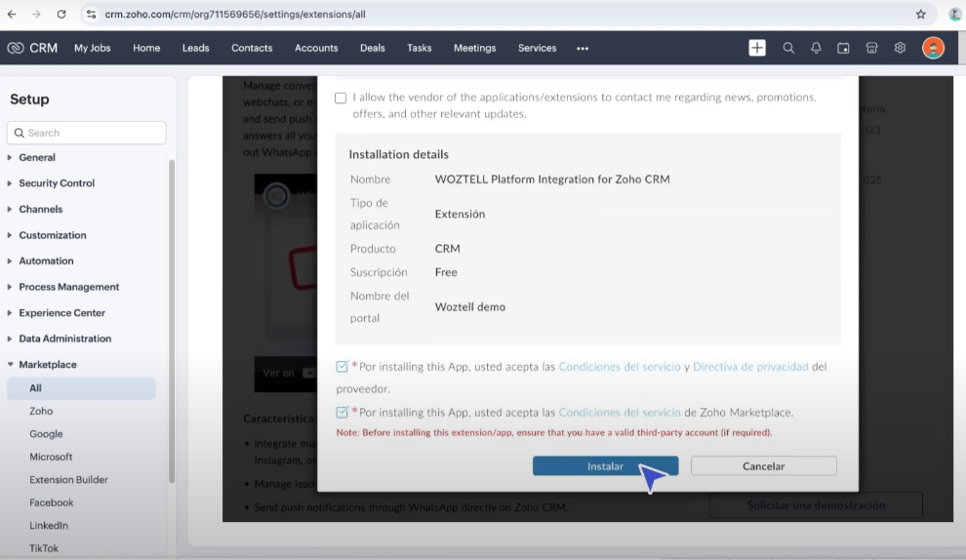Viewport: 966px width, 560px height.
Task: Open the Home tab
Action: click(146, 48)
